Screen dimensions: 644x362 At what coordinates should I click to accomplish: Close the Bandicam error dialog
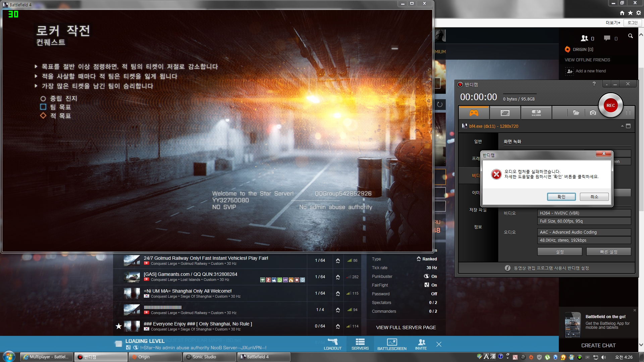603,154
